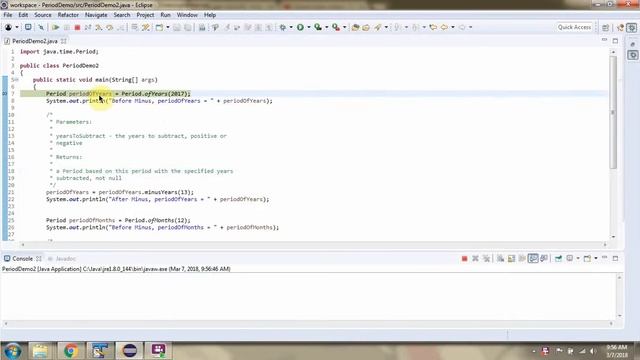Viewport: 640px width, 360px height.
Task: Open the Navigate menu
Action: (x=96, y=15)
